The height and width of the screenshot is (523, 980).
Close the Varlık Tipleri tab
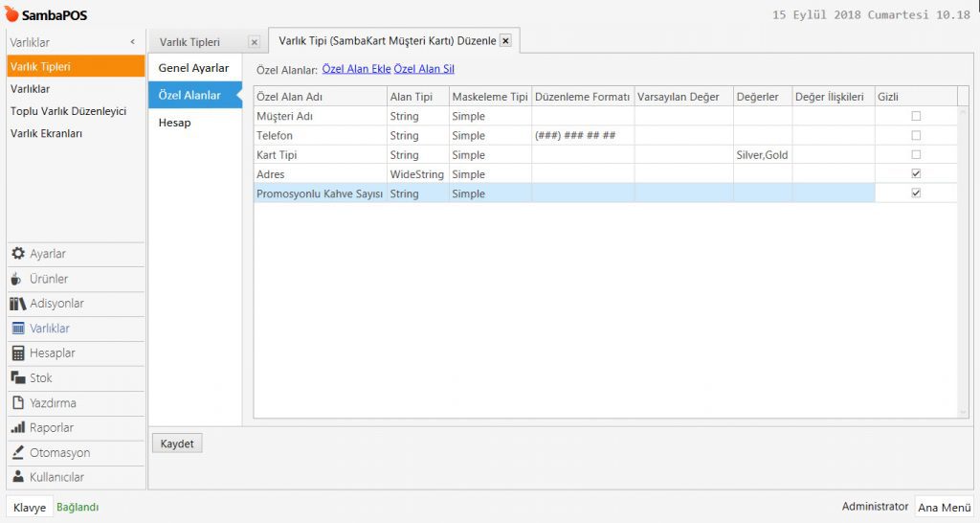pyautogui.click(x=254, y=42)
